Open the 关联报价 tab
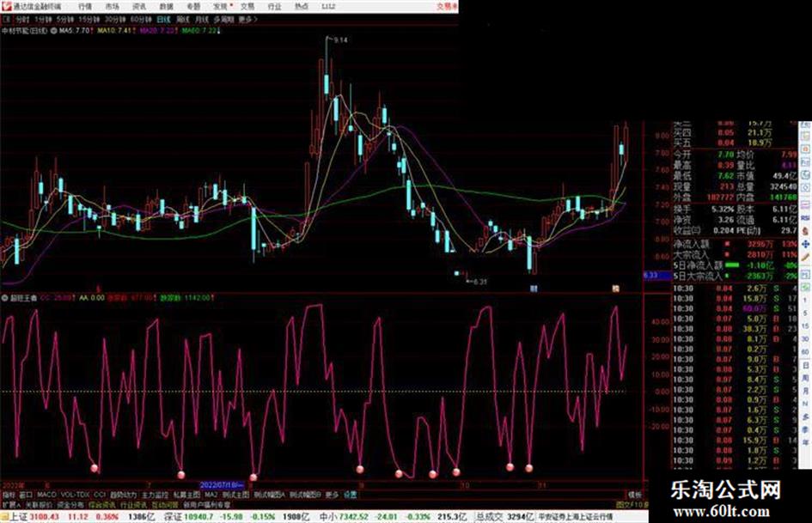 click(x=39, y=504)
